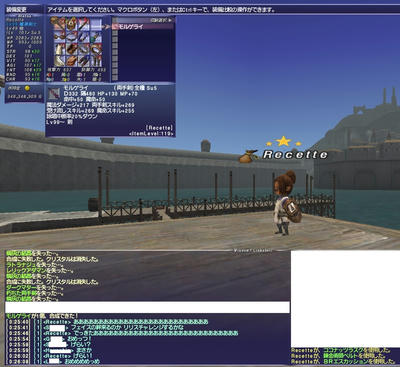Click the money bag icon beside Recette's name
Image resolution: width=400 pixels, height=367 pixels.
[249, 156]
